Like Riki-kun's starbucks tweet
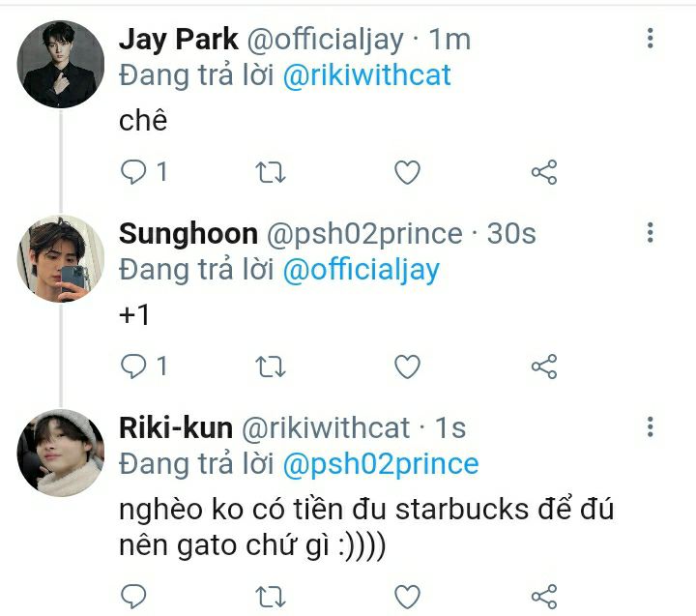 click(x=408, y=594)
